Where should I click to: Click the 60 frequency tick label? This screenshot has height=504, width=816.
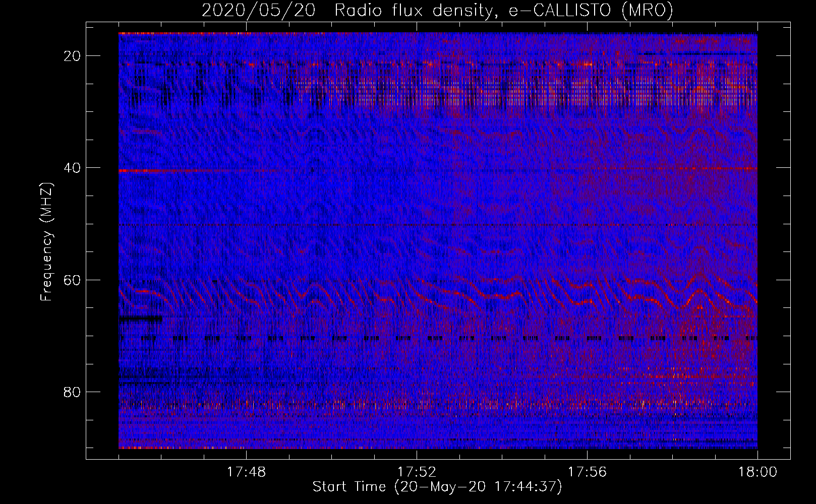click(73, 280)
